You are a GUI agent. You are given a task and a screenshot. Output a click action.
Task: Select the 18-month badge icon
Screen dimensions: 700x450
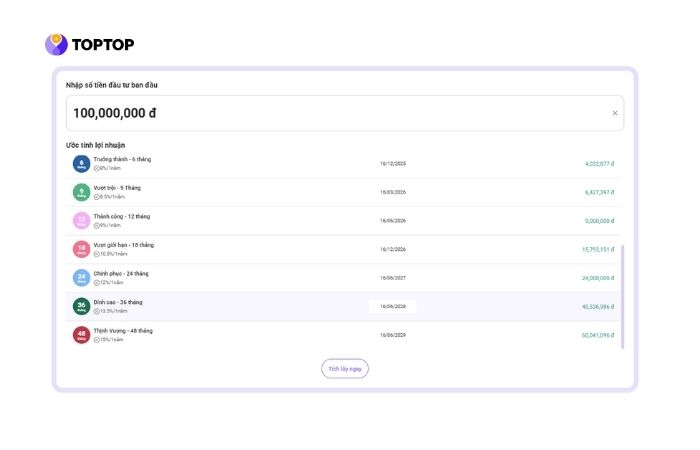[81, 249]
